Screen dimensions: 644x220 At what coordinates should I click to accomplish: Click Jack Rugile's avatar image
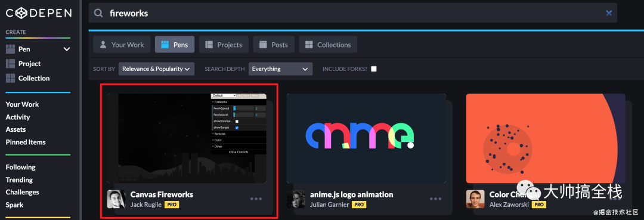[x=116, y=199]
